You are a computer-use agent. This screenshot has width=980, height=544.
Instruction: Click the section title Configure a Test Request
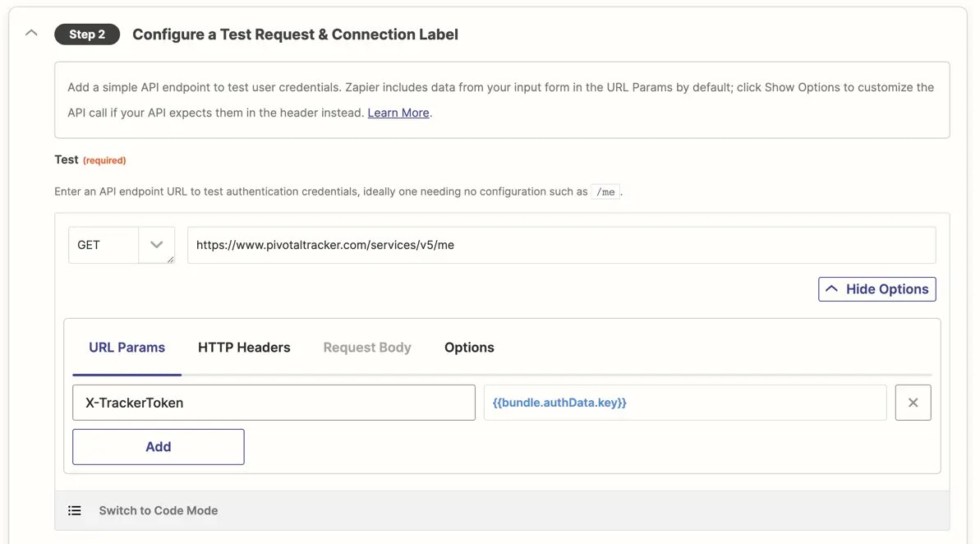pos(295,35)
